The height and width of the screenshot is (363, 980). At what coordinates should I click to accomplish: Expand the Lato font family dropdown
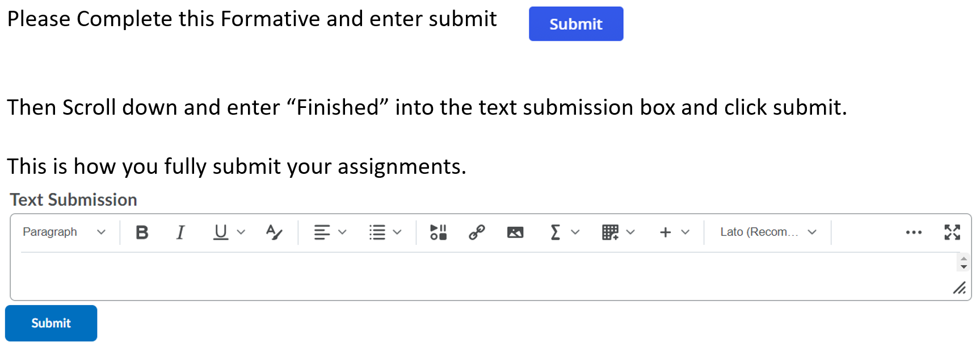pos(768,232)
